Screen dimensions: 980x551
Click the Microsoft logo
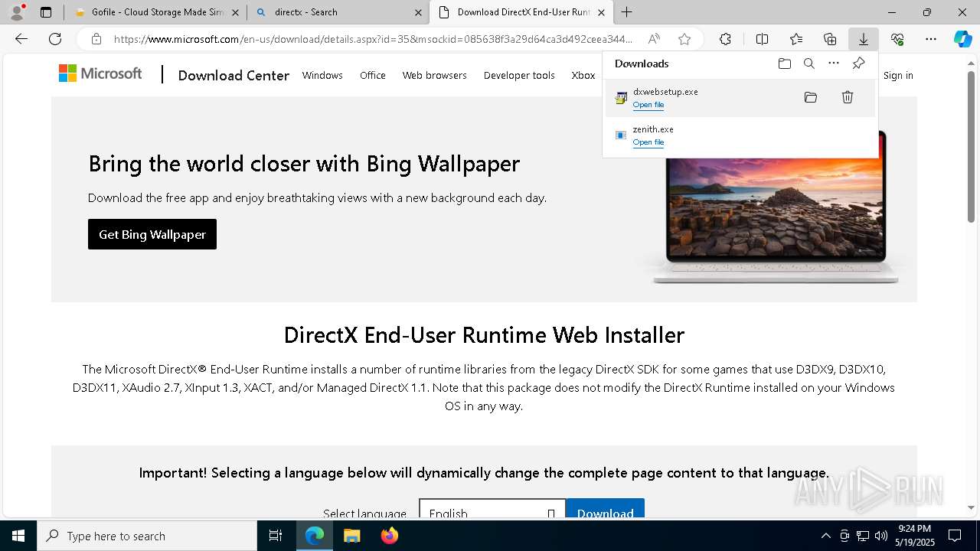tap(100, 73)
